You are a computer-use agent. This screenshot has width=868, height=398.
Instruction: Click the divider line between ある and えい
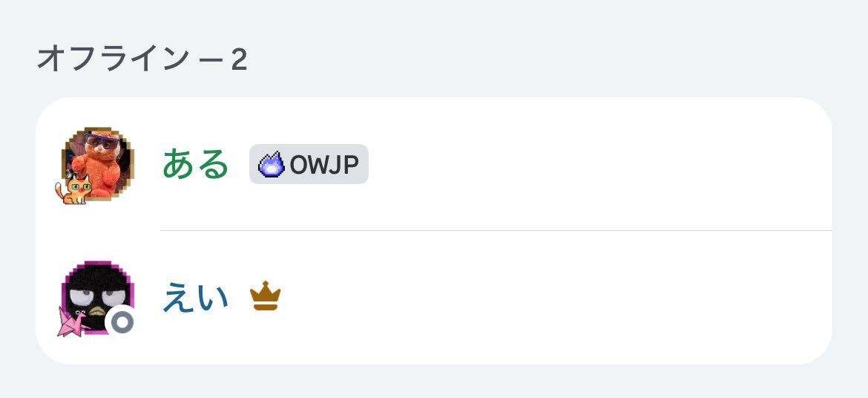click(x=496, y=231)
